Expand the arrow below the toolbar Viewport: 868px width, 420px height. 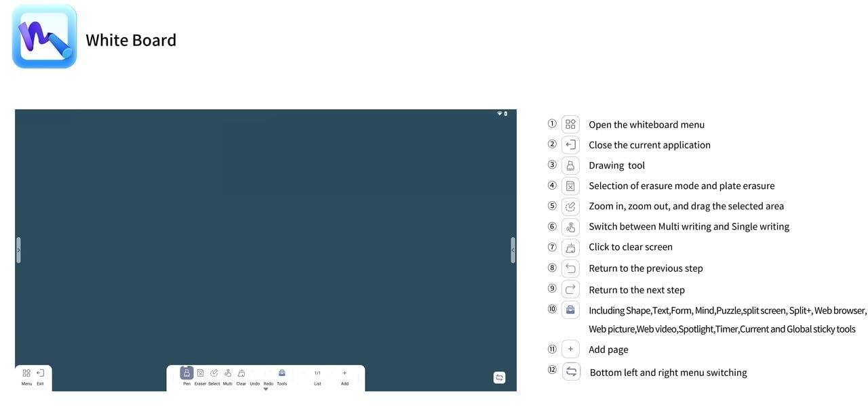(266, 390)
